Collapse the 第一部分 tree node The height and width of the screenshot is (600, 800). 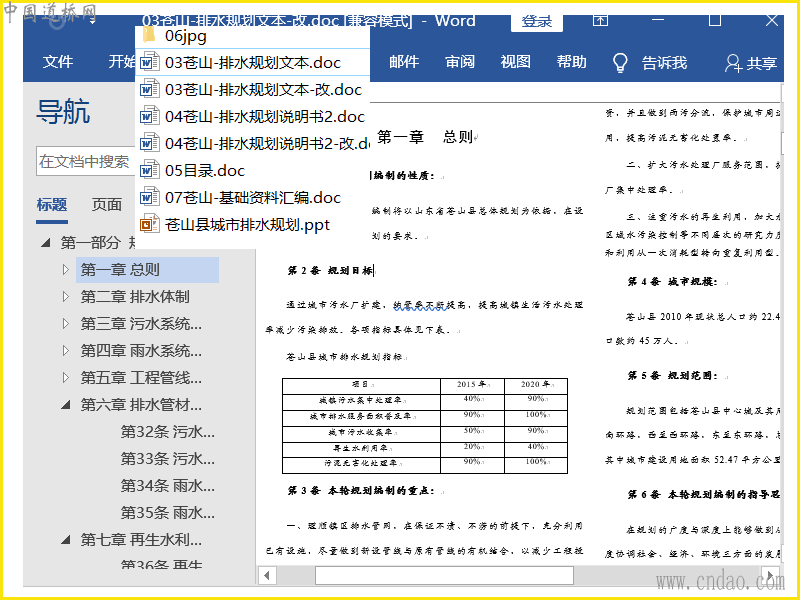coord(46,243)
